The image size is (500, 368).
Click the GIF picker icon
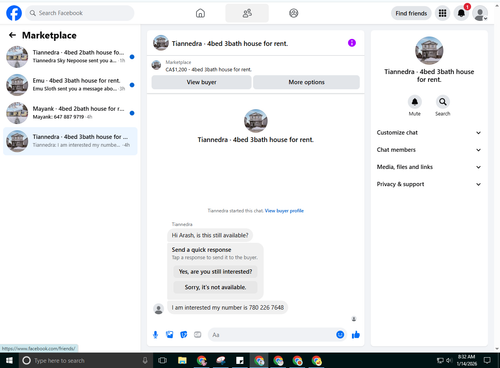tap(198, 335)
